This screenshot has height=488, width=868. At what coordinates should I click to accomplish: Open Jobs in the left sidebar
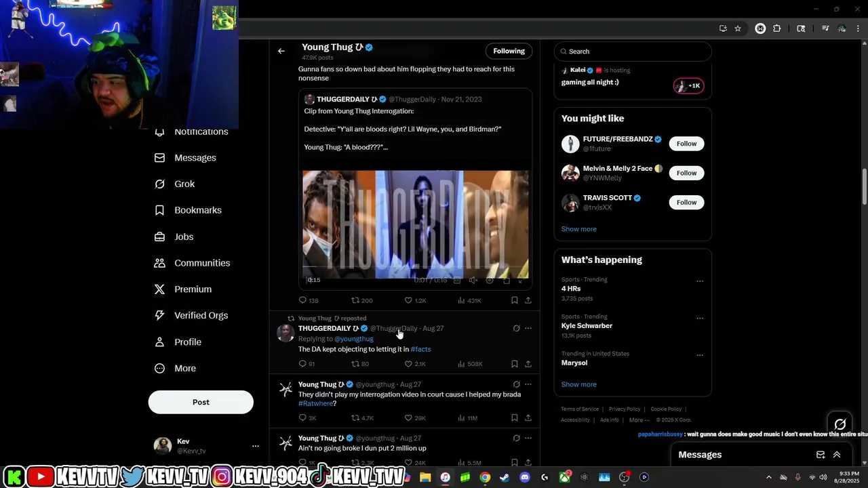(174, 237)
